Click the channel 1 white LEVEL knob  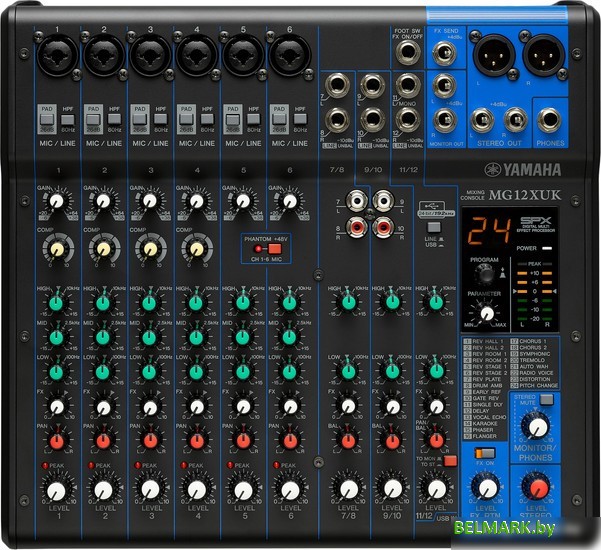(56, 489)
